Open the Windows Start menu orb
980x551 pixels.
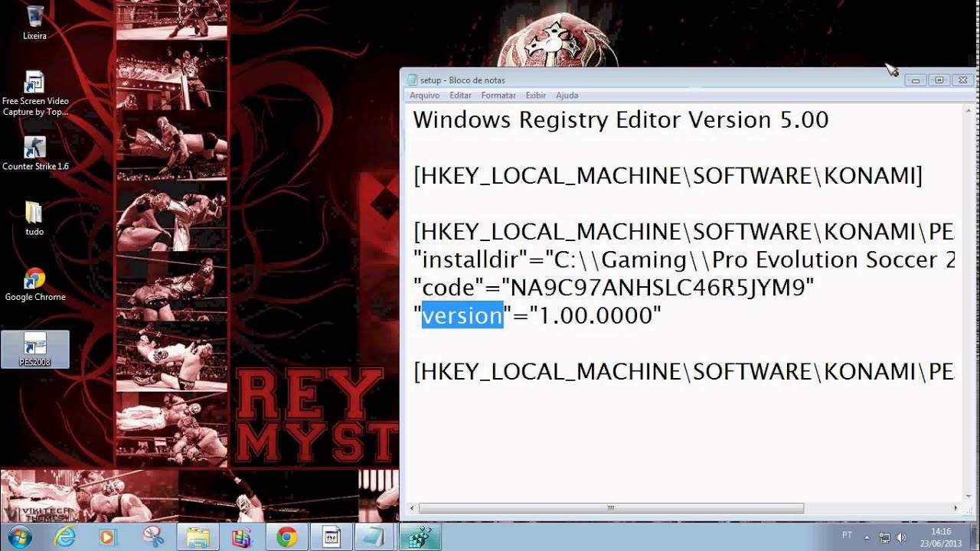[19, 537]
